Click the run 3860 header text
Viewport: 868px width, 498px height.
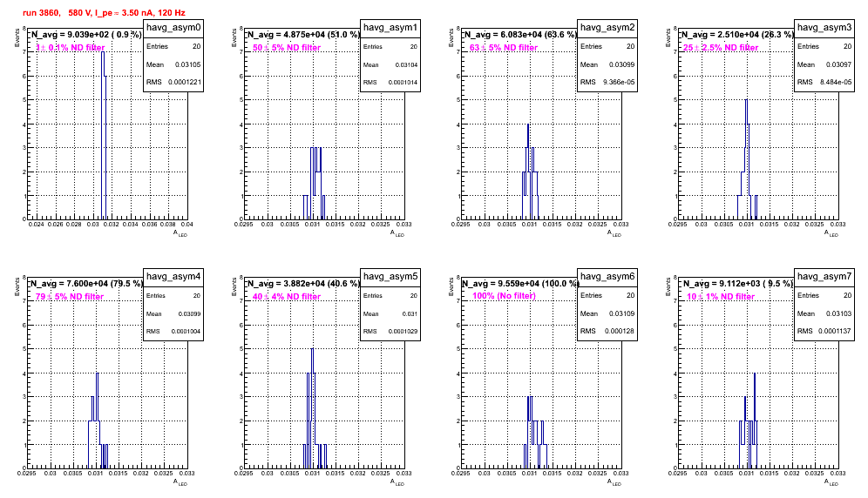(x=104, y=13)
